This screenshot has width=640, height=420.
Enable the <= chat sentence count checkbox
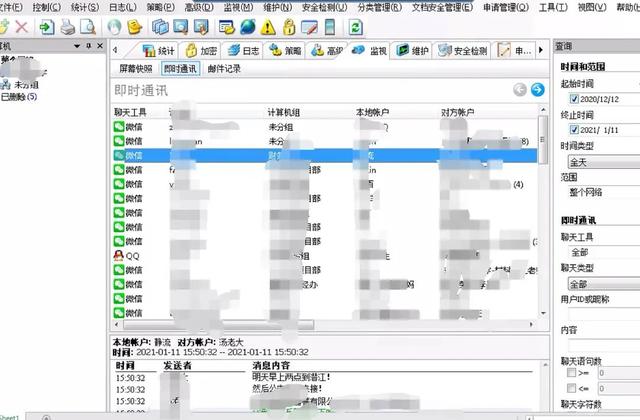[x=572, y=388]
